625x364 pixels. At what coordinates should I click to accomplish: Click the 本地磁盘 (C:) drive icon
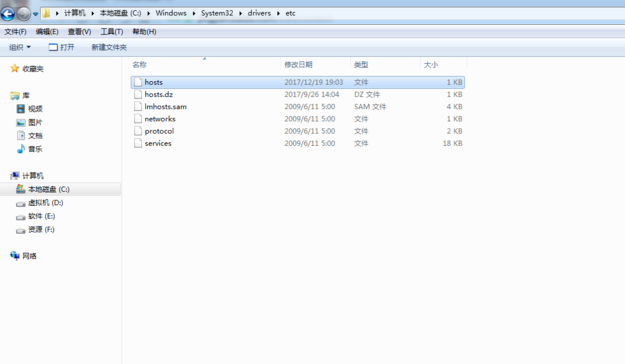coord(21,189)
